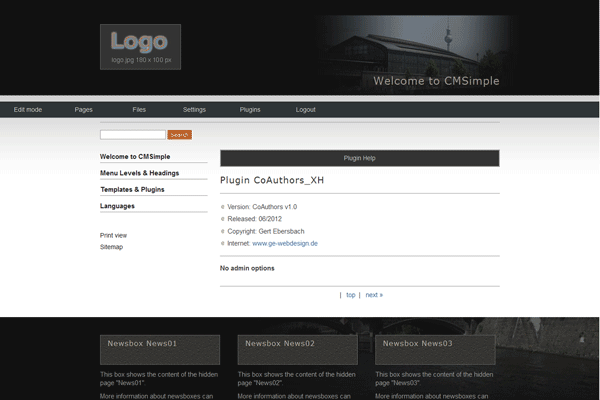Image resolution: width=600 pixels, height=400 pixels.
Task: Visit the www.ge-webdesign.de link
Action: (284, 243)
